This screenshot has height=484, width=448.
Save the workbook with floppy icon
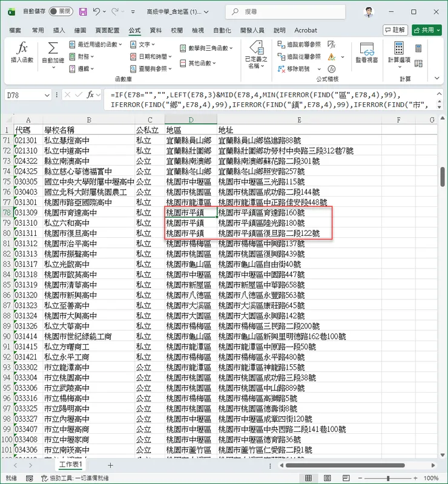pos(83,11)
